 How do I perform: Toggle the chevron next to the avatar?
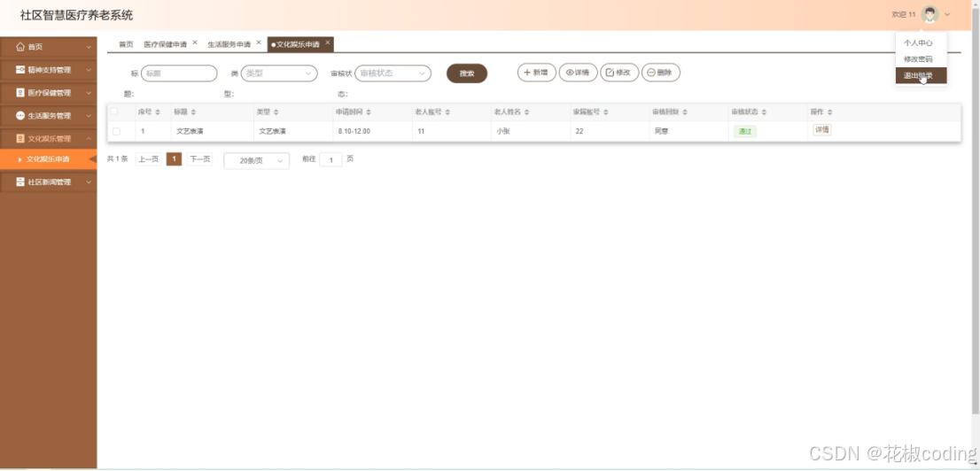(x=947, y=14)
